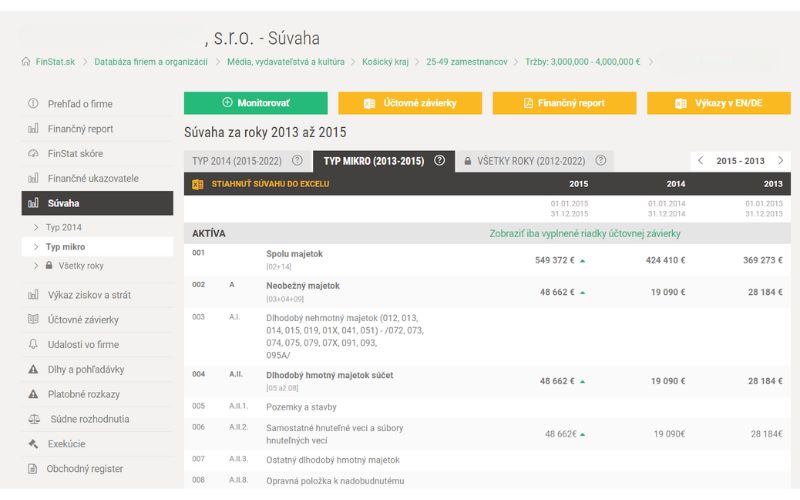
Task: Advance year range with right chevron
Action: [x=781, y=161]
